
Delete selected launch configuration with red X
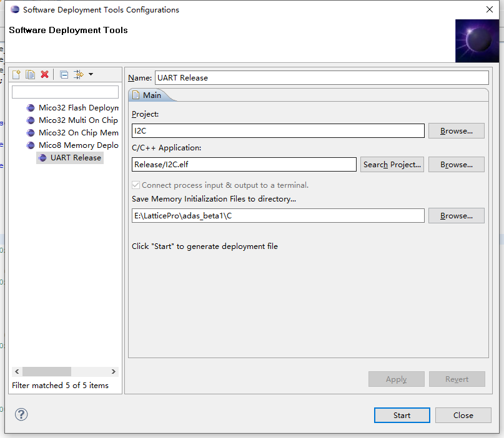[x=45, y=74]
